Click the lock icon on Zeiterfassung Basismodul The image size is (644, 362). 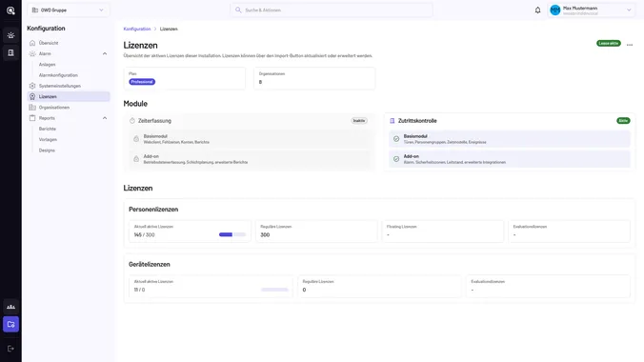(x=136, y=139)
